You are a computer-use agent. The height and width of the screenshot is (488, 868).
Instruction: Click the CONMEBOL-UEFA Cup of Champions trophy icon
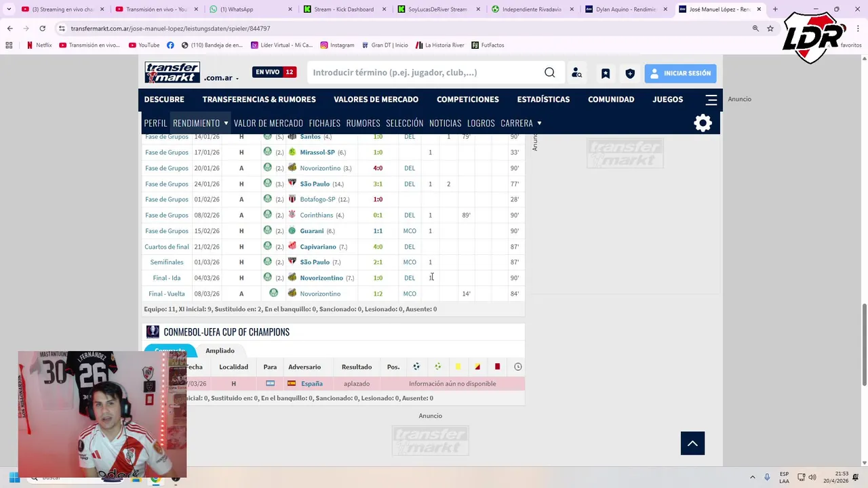click(x=153, y=331)
